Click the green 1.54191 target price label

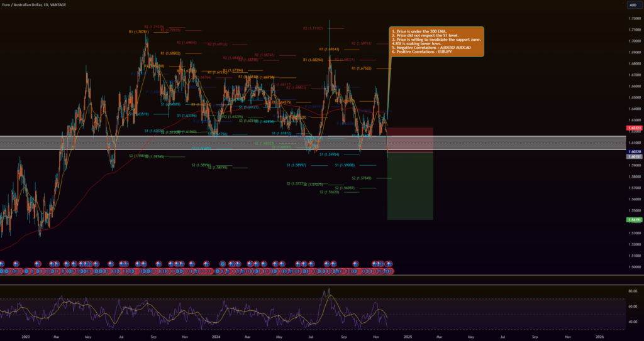[635, 220]
